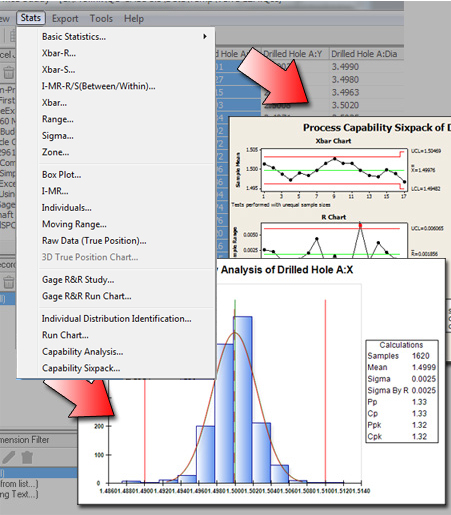Click the Sigma By R 0.0025 value
Image resolution: width=451 pixels, height=515 pixels.
point(424,390)
